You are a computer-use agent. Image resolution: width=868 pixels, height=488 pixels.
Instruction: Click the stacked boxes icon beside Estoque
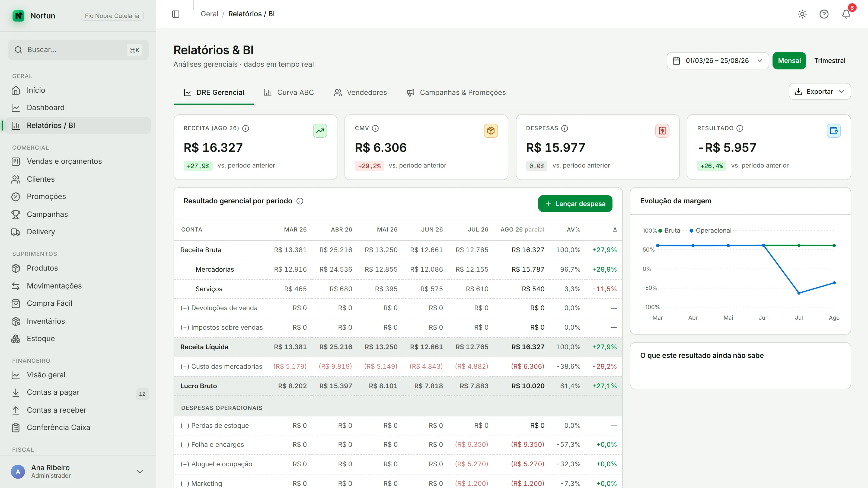[15, 339]
